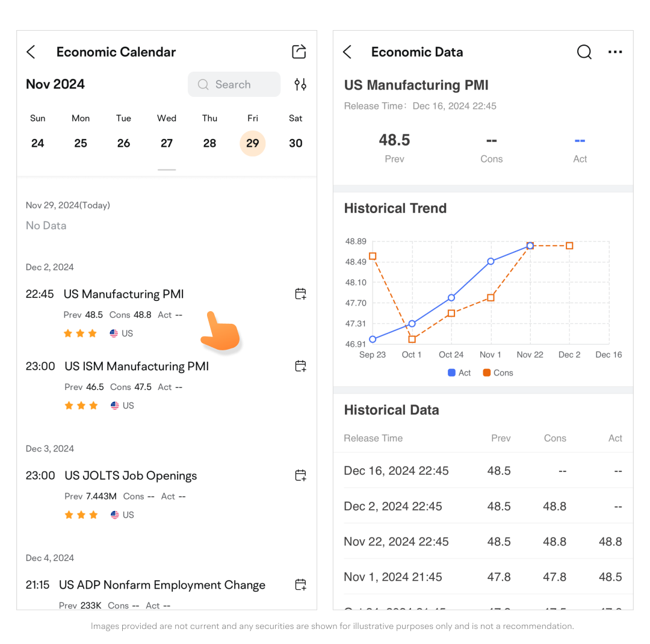
Task: Select Saturday 30 in the week strip
Action: tap(296, 143)
